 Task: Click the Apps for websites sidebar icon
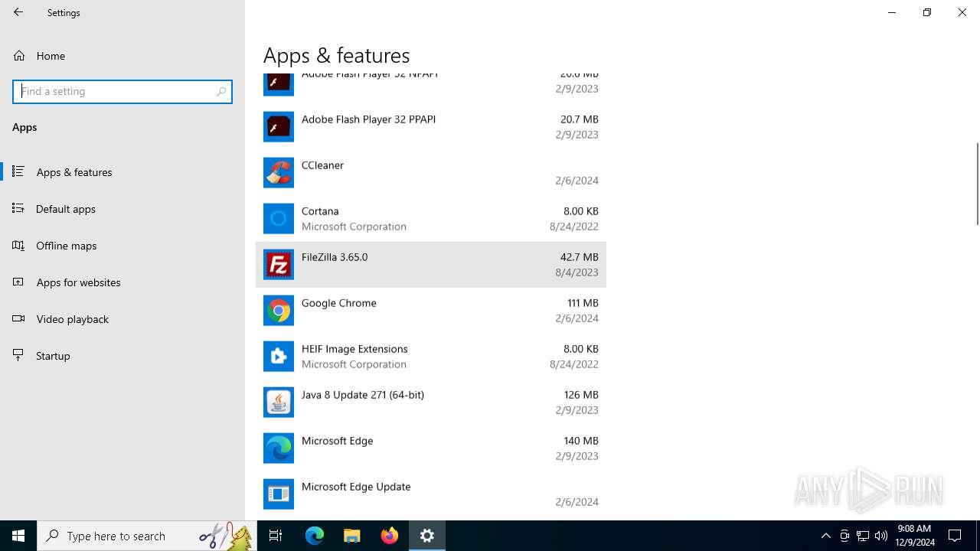click(x=18, y=282)
